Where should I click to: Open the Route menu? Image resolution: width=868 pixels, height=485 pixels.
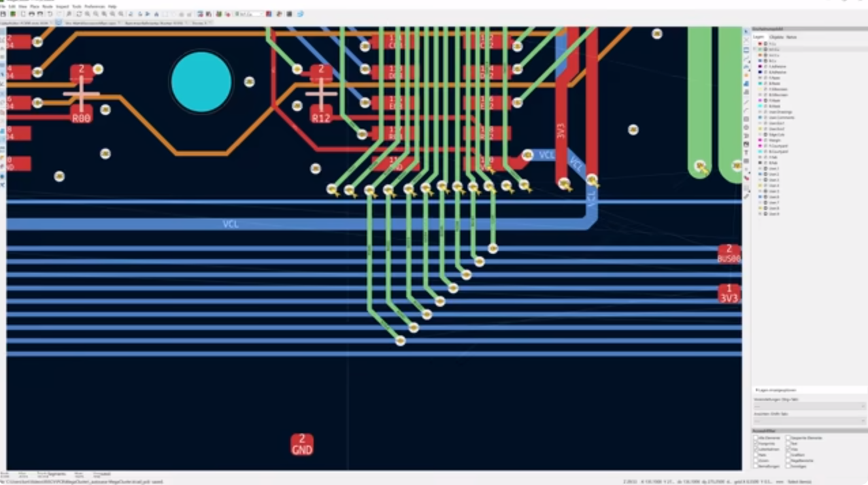48,6
